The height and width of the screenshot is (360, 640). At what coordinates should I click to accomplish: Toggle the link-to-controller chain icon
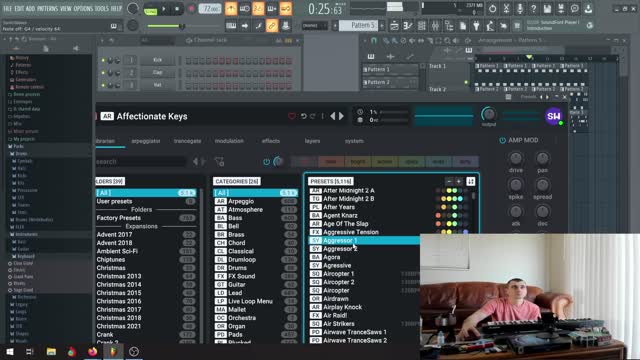pyautogui.click(x=272, y=26)
